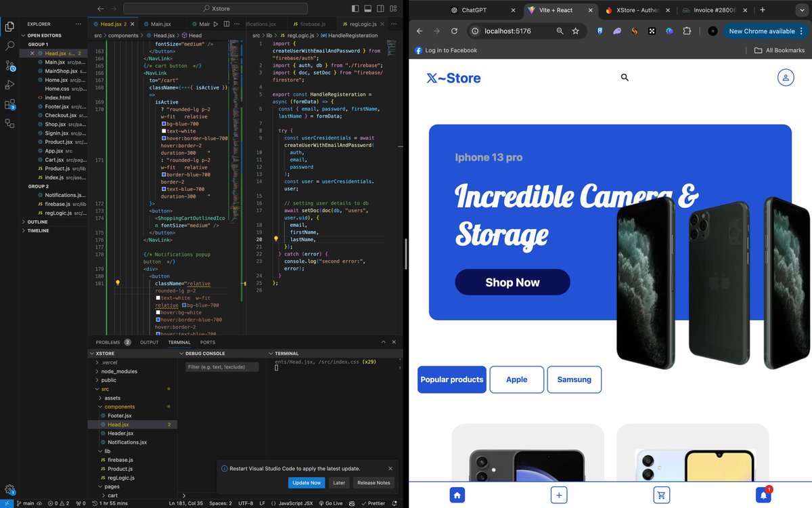The height and width of the screenshot is (508, 812).
Task: Expand the public folder
Action: click(133, 380)
